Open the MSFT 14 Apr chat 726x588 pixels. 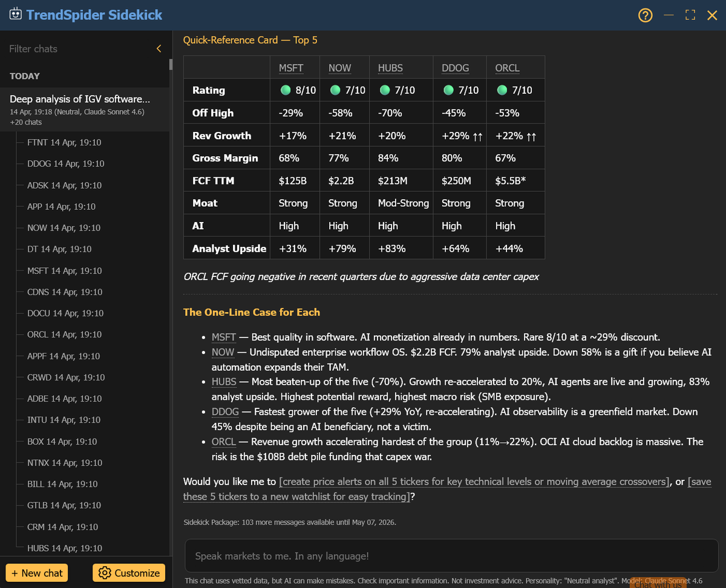point(64,270)
